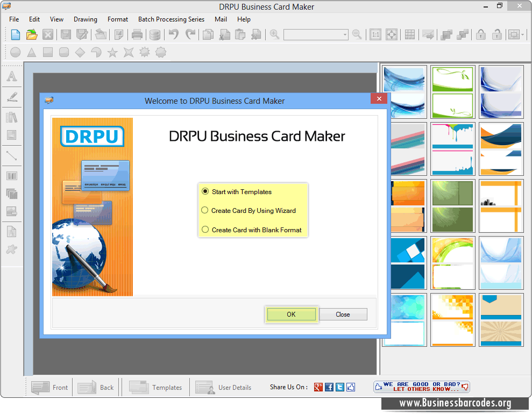Click the 'We are good or bad' banner
532x414 pixels.
click(x=422, y=387)
